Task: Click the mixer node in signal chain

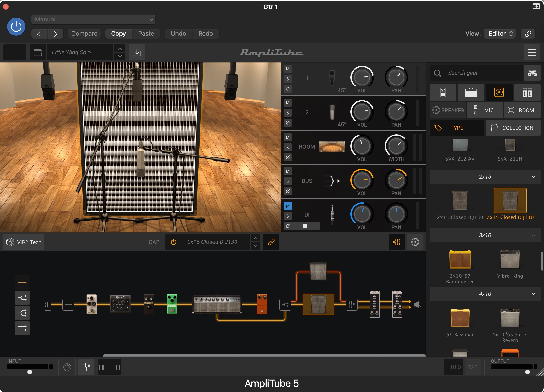Action: pyautogui.click(x=351, y=305)
